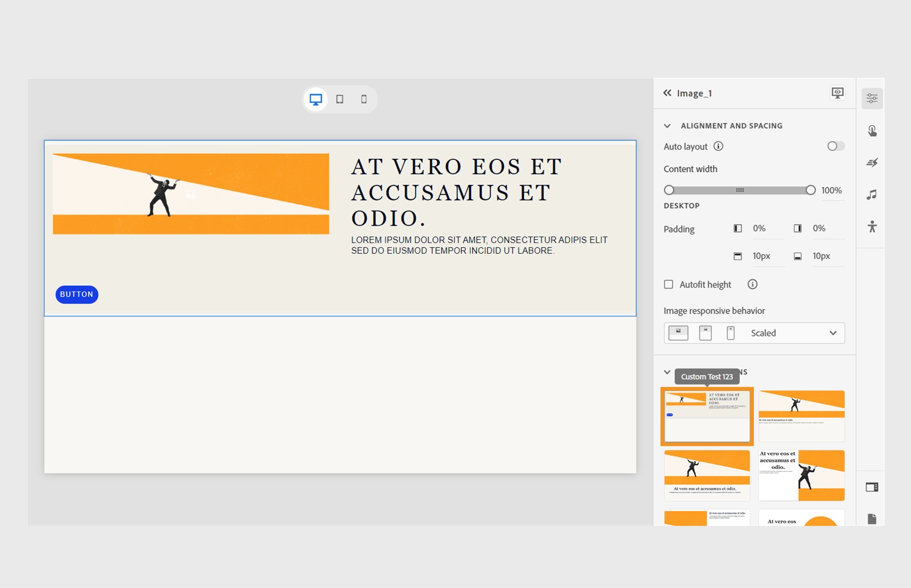911x588 pixels.
Task: Click the right padding icon
Action: (x=798, y=228)
